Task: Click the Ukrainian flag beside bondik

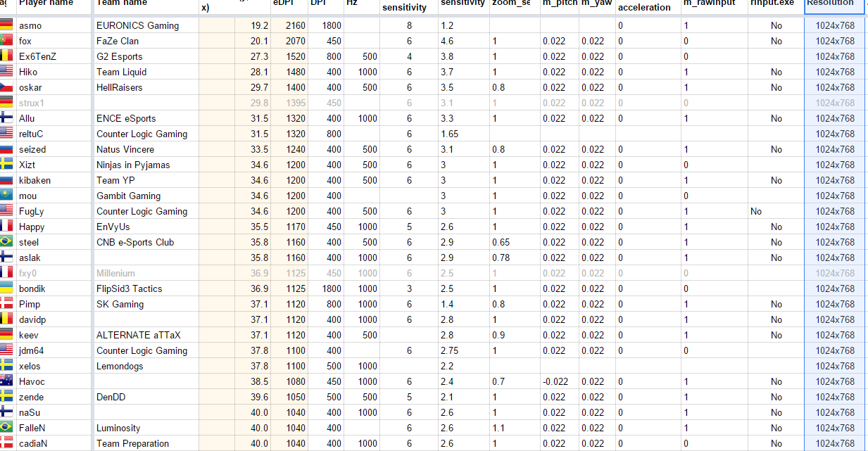Action: pos(6,288)
